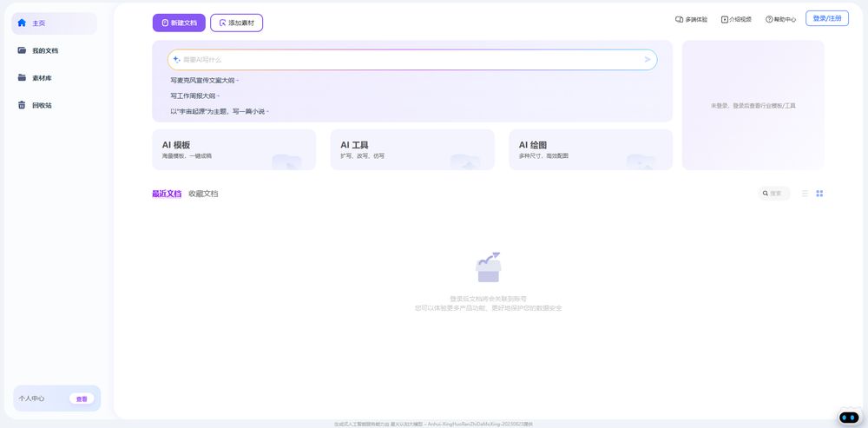
Task: Click the sparkle icon in the AI prompt box
Action: [176, 59]
